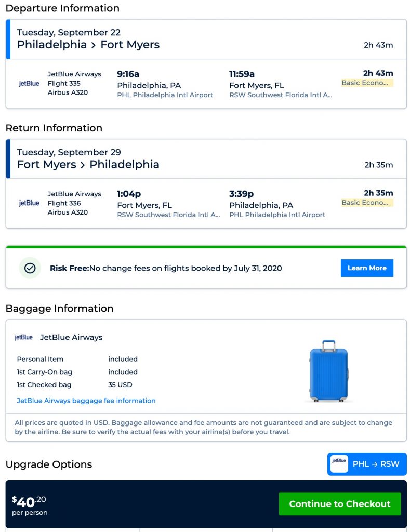Click the Risk Free checkmark circle icon
This screenshot has height=532, width=410.
point(30,268)
